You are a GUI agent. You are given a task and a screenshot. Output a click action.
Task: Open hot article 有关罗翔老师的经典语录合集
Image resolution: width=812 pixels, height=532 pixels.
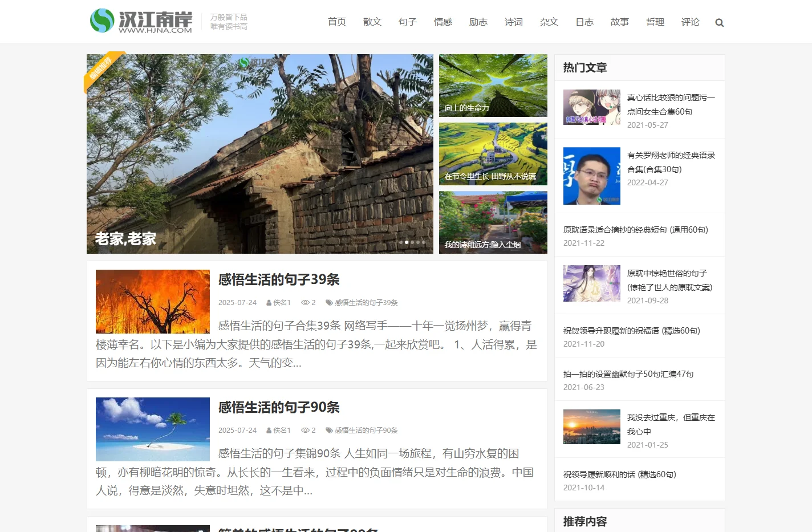coord(671,163)
